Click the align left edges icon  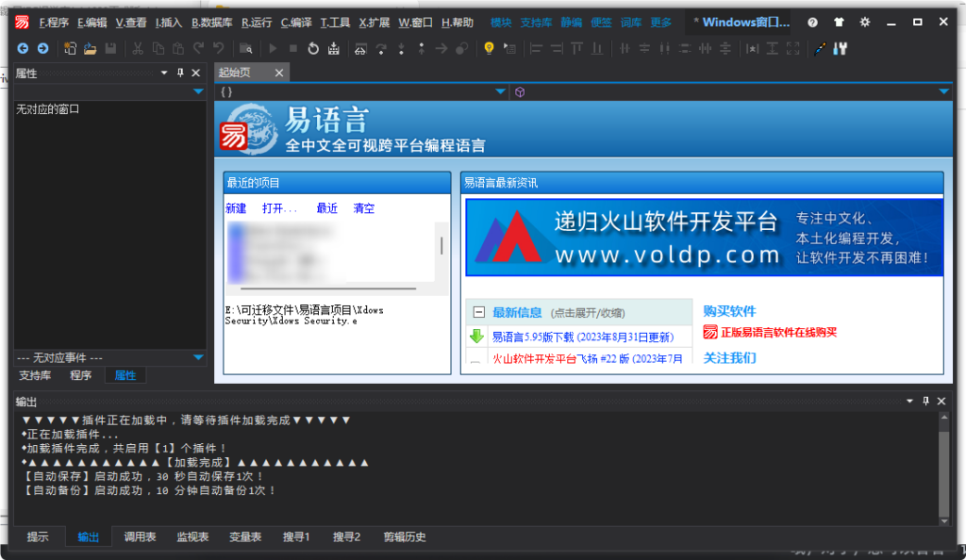pyautogui.click(x=537, y=48)
